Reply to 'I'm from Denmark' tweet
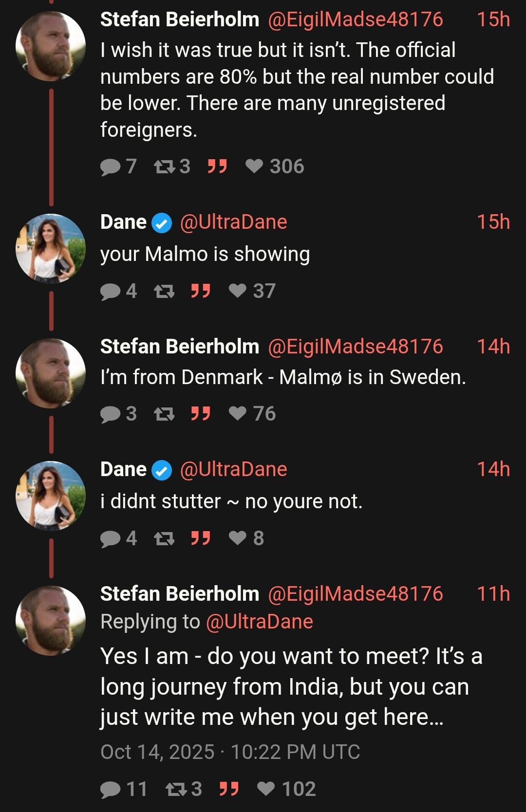 pos(111,414)
